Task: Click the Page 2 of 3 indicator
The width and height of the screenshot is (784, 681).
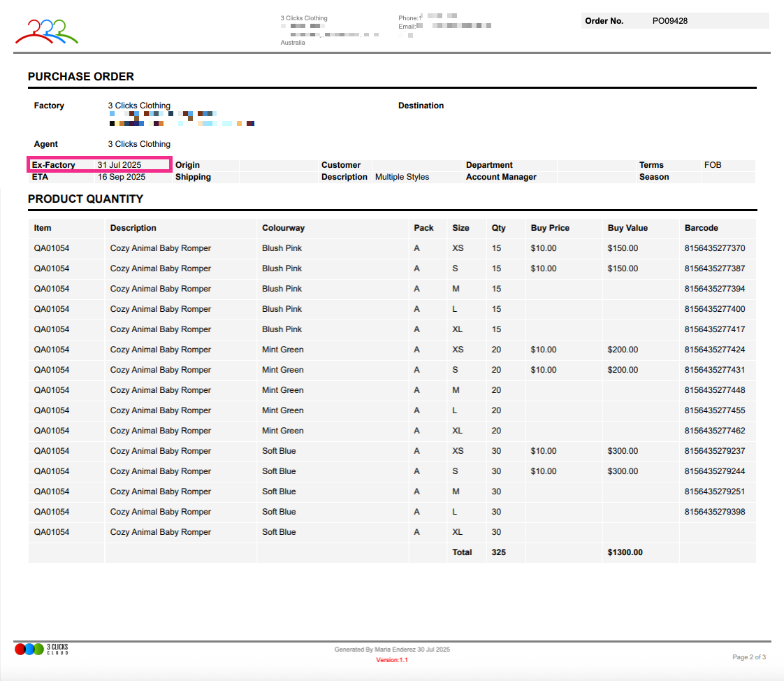Action: click(748, 657)
